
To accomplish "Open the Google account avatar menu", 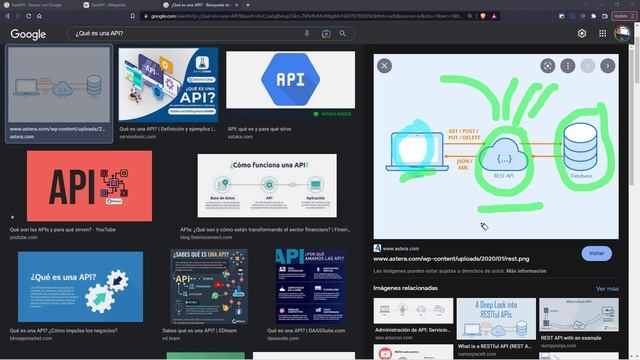I will pyautogui.click(x=622, y=33).
